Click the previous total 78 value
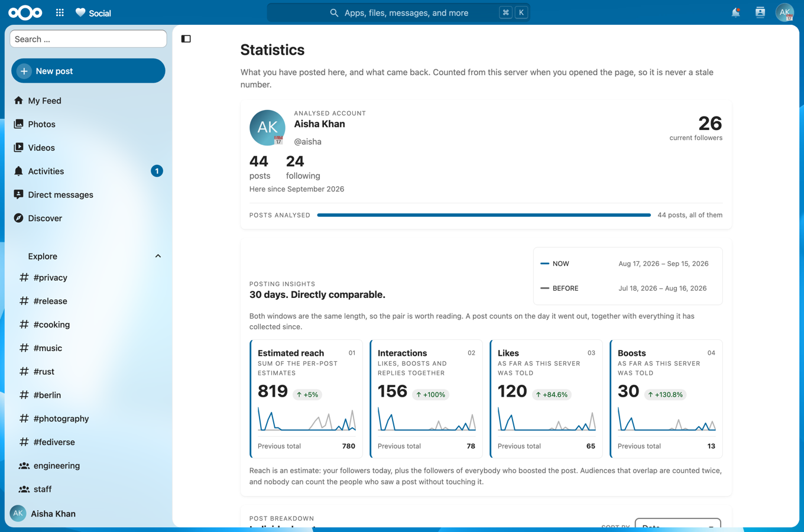This screenshot has width=804, height=532. pos(471,446)
